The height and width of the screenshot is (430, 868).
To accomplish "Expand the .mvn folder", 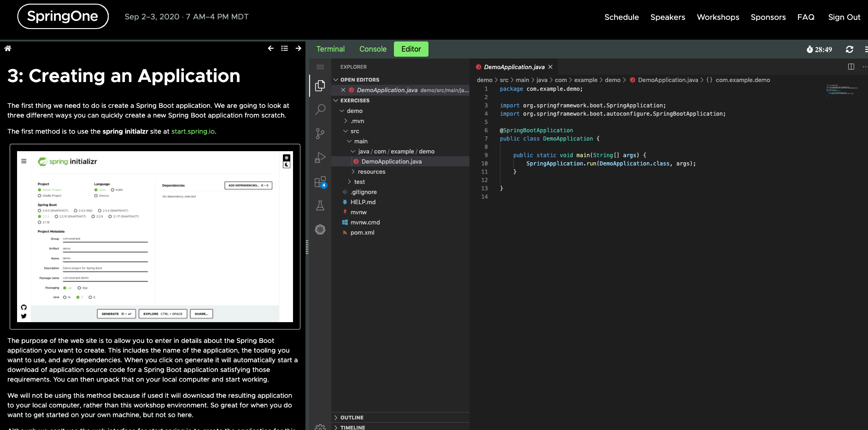I will click(357, 121).
